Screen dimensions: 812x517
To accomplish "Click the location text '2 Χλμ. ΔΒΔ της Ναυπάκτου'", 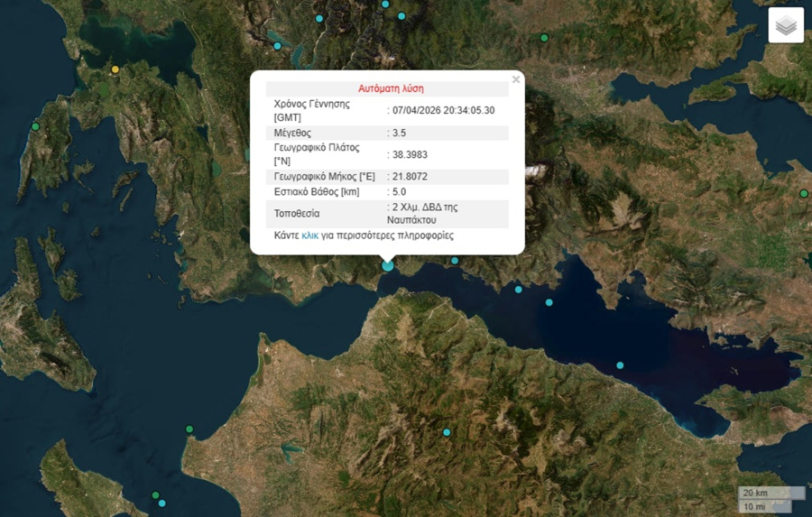I will [426, 213].
